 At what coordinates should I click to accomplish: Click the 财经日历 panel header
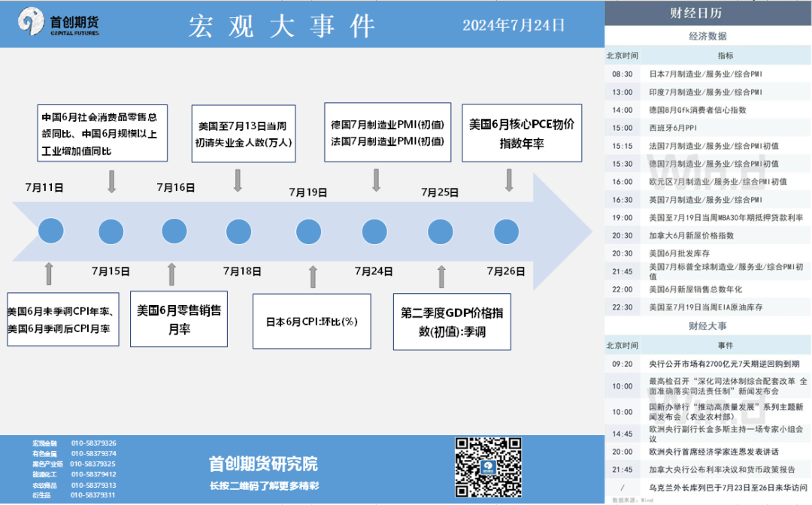click(x=707, y=13)
